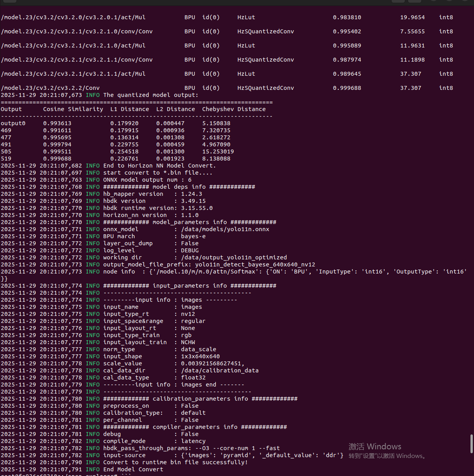Select the value '7.55655'

pyautogui.click(x=412, y=31)
